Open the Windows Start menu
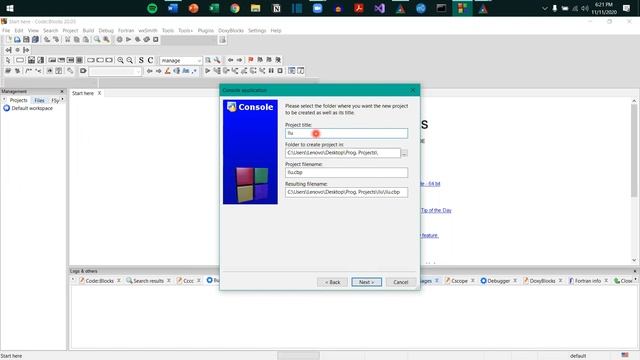The image size is (640, 360). tap(10, 8)
